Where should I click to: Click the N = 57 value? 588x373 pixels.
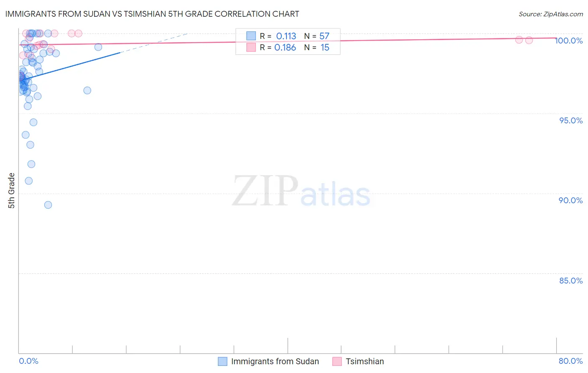click(317, 36)
